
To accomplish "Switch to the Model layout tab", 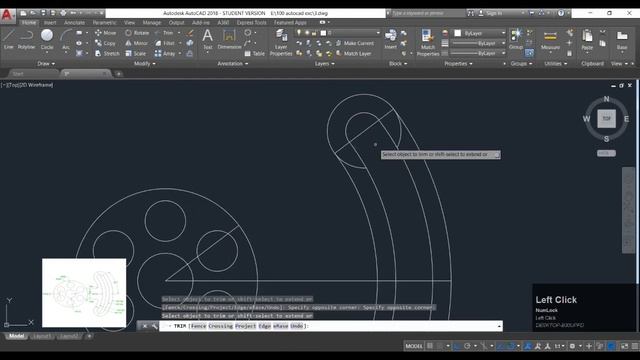I will click(x=17, y=336).
